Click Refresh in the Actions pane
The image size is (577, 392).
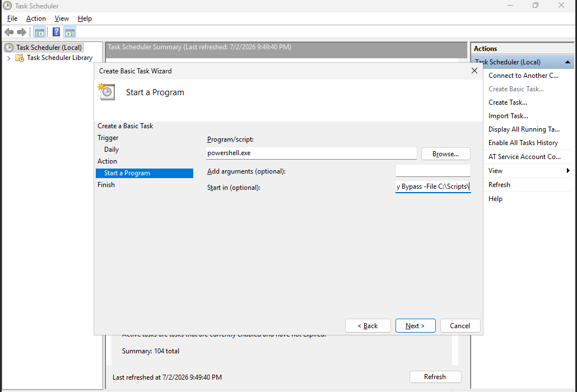499,185
